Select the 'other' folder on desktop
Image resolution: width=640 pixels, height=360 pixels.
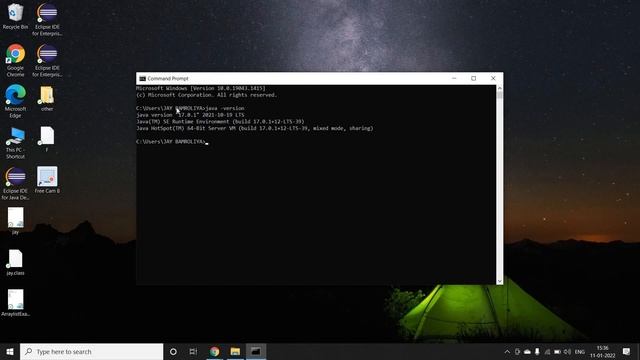pyautogui.click(x=47, y=98)
